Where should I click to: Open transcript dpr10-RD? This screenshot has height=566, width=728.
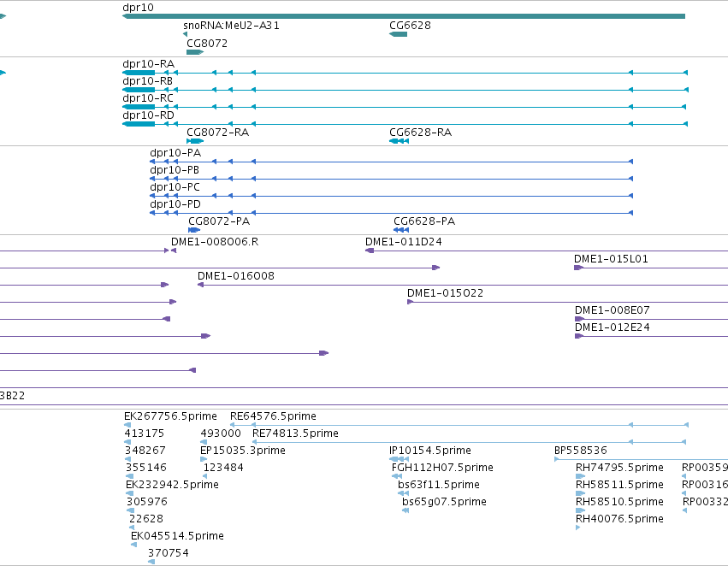tap(405, 124)
